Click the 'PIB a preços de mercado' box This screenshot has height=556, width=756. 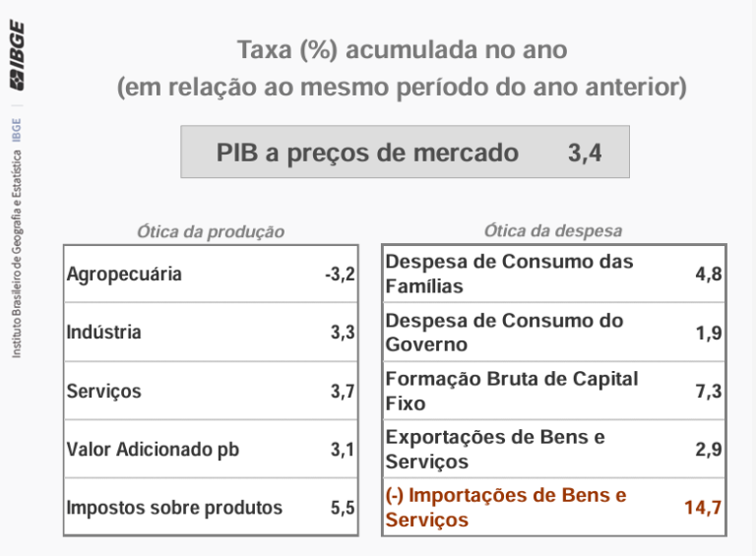coord(405,153)
